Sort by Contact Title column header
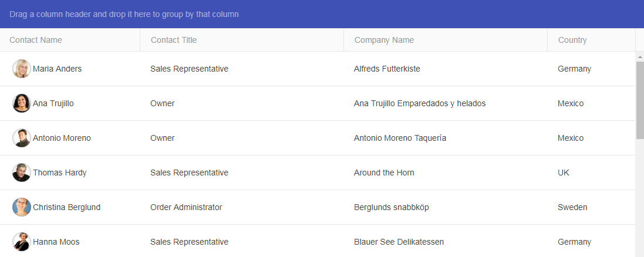 (174, 40)
